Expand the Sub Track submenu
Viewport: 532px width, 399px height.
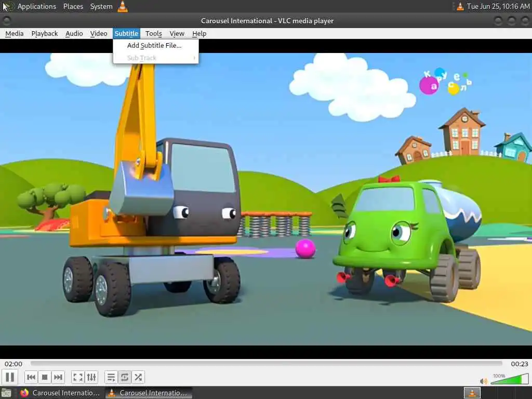[156, 58]
